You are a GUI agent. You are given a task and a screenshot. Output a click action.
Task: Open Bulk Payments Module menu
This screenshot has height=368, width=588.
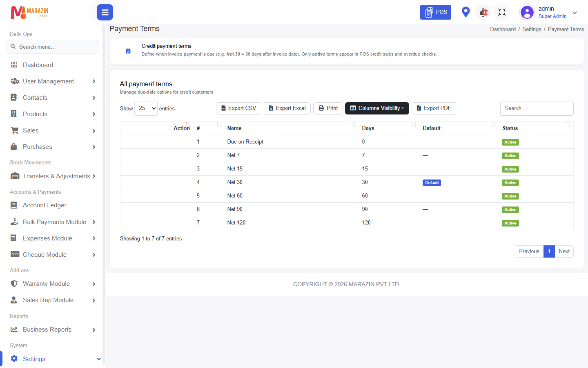(52, 222)
